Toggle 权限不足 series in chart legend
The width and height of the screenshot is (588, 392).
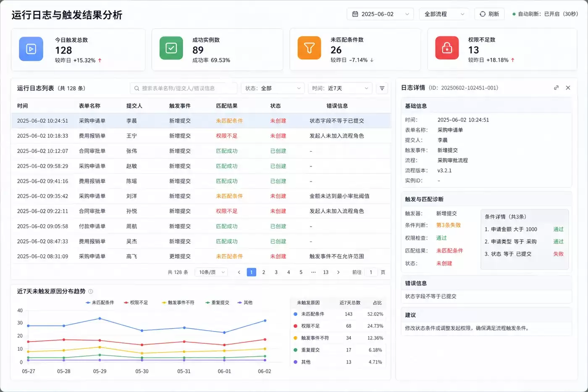point(136,303)
